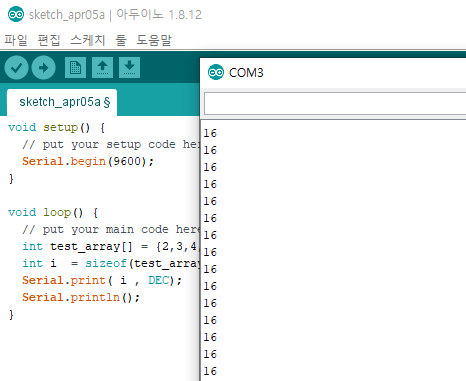This screenshot has height=381, width=466.
Task: Click the first '16' in serial output
Action: (210, 133)
